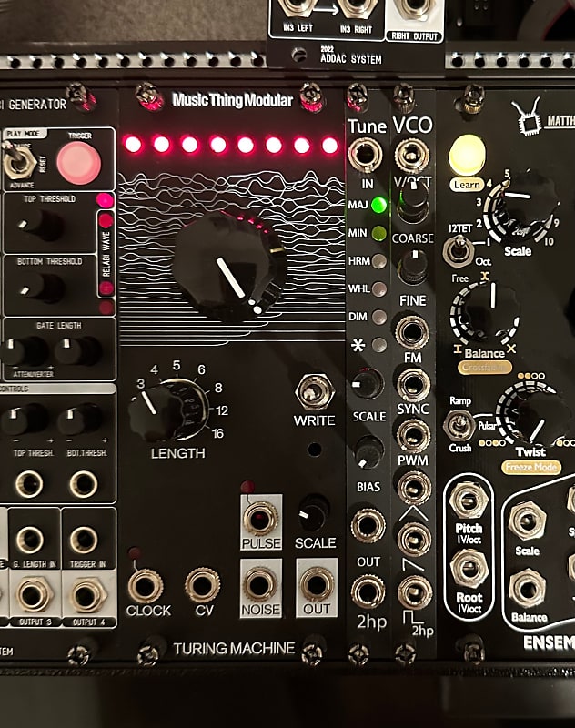Adjust the BOT.THRESH. attenuator knob
Screen dimensions: 575x728
click(80, 419)
